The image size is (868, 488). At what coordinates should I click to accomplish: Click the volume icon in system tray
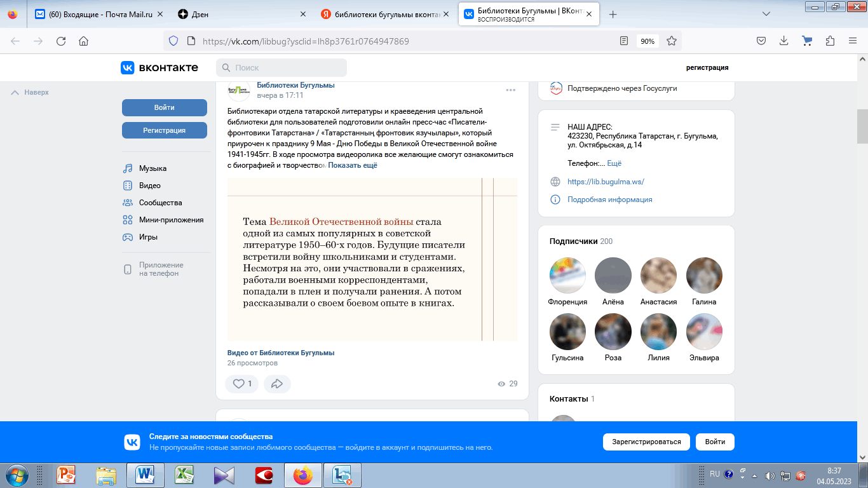(770, 475)
